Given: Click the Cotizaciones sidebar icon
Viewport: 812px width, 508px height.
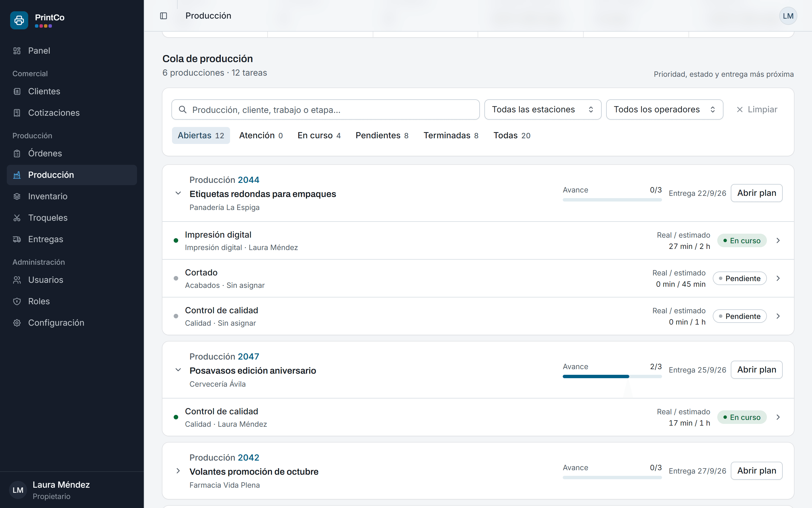Looking at the screenshot, I should pos(17,113).
